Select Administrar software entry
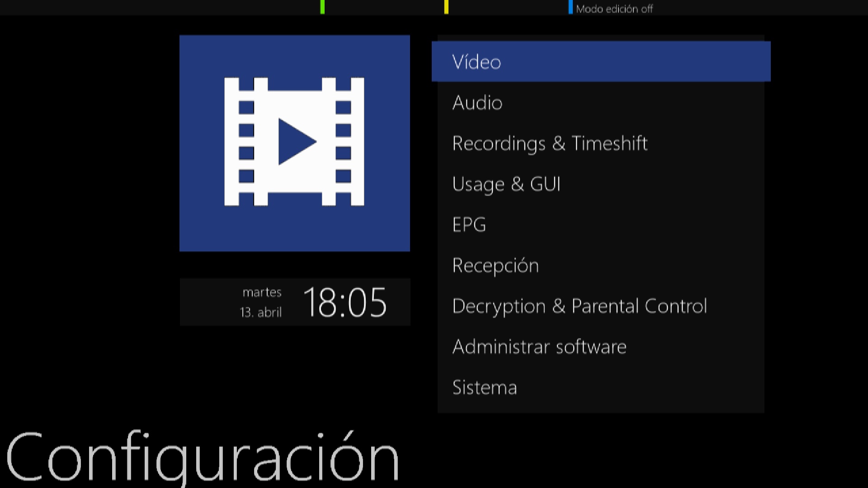This screenshot has height=488, width=868. point(601,347)
